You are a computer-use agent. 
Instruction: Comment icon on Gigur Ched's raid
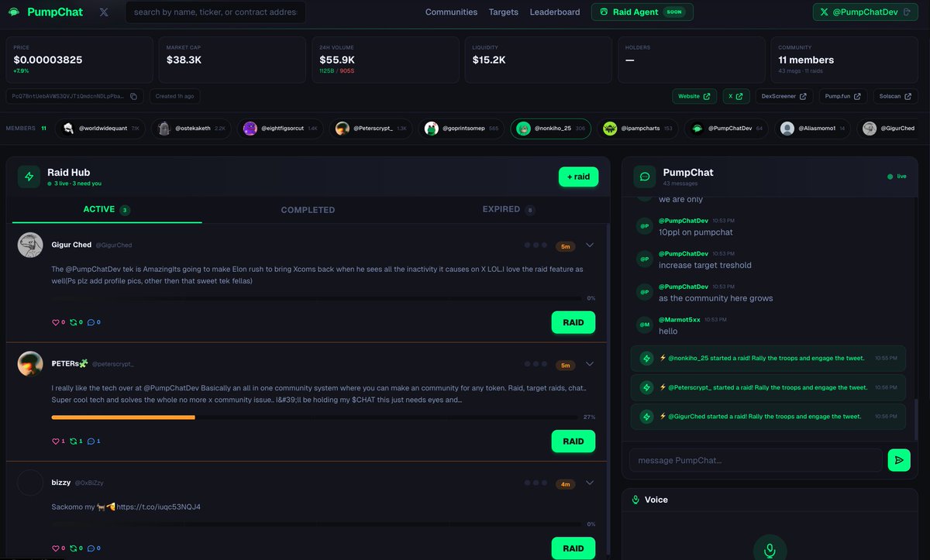coord(91,322)
